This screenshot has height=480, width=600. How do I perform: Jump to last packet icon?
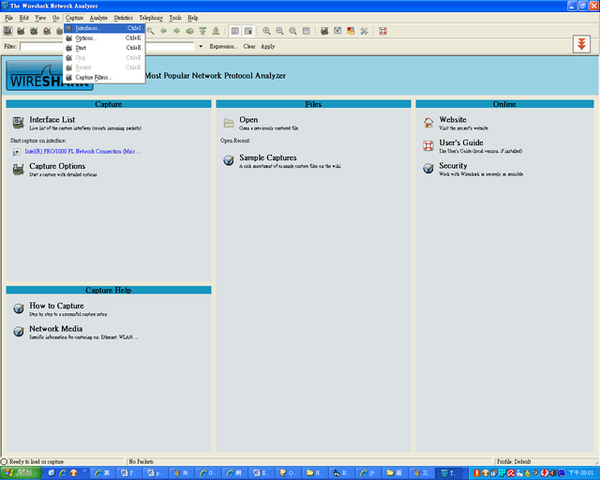[x=216, y=31]
